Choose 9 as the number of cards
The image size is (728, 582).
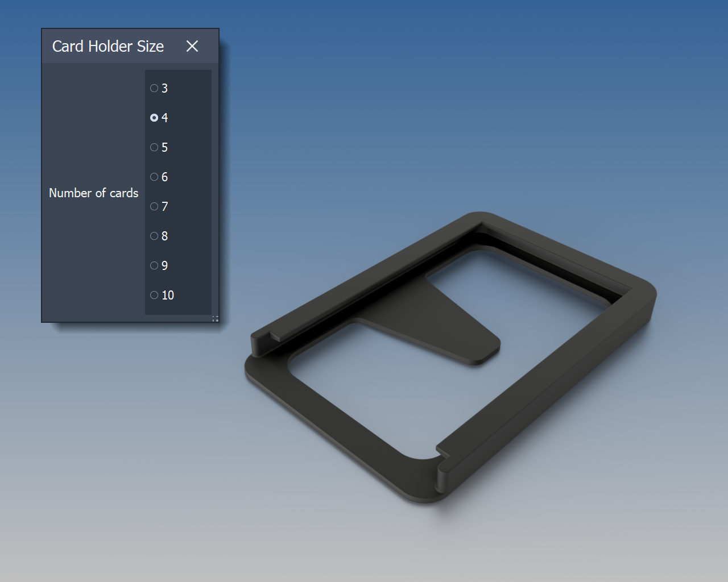point(154,265)
